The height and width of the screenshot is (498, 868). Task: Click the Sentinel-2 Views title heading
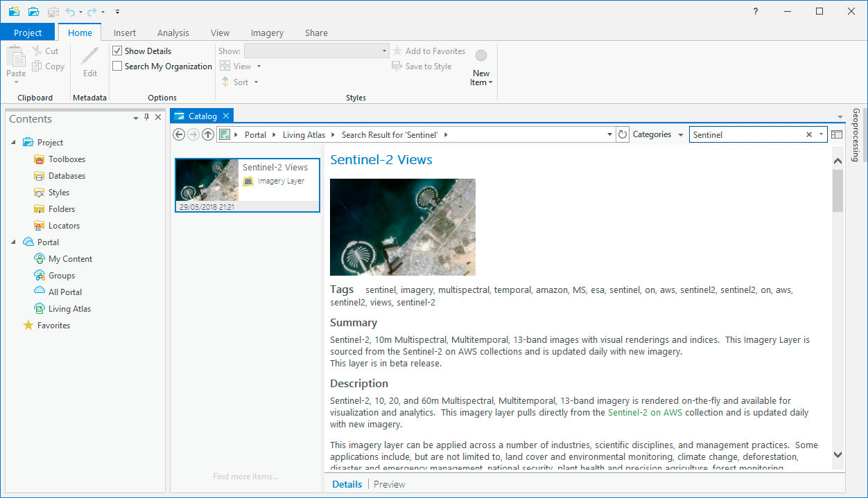pos(381,160)
